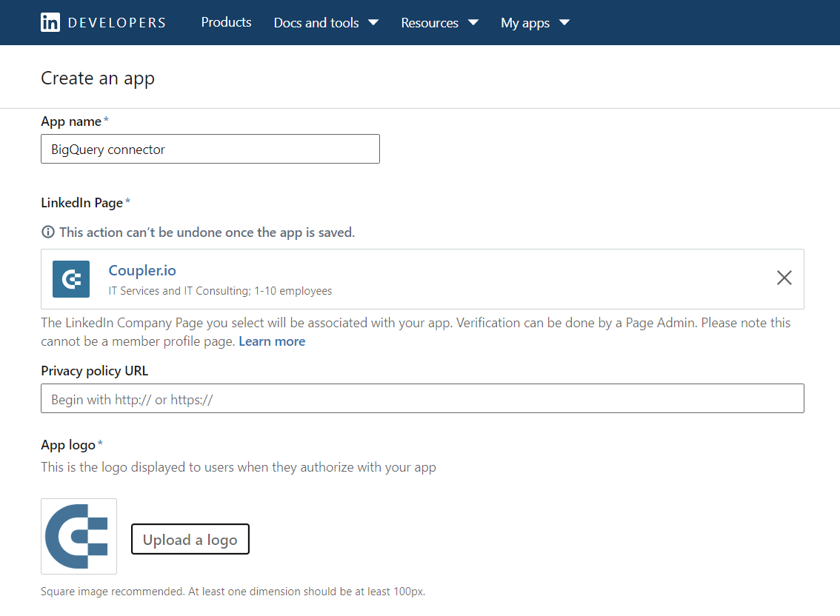Click the Upload a logo button
This screenshot has width=840, height=616.
(x=190, y=539)
